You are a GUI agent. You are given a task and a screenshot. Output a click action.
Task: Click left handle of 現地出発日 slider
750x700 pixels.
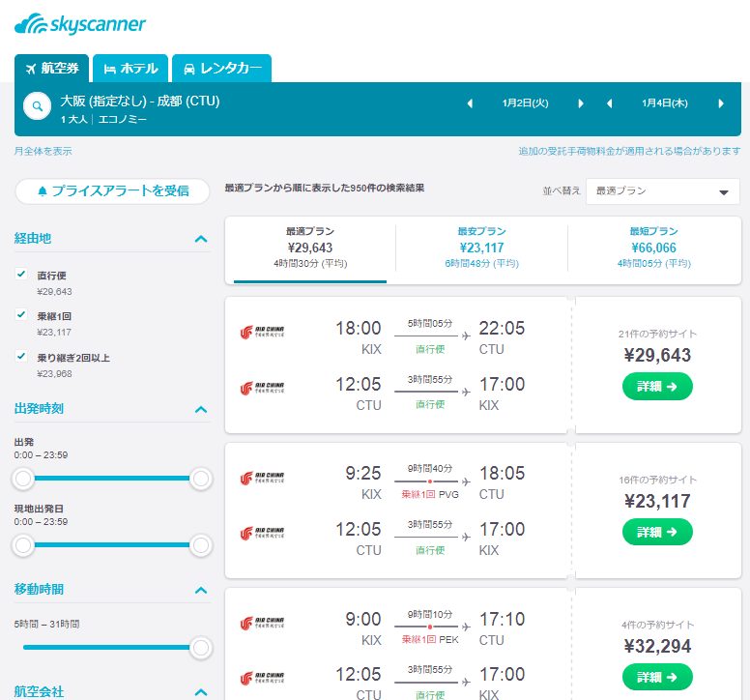[x=23, y=545]
